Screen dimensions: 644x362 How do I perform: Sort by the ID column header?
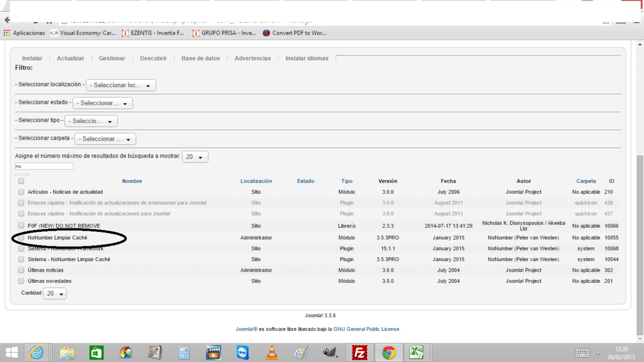(612, 181)
